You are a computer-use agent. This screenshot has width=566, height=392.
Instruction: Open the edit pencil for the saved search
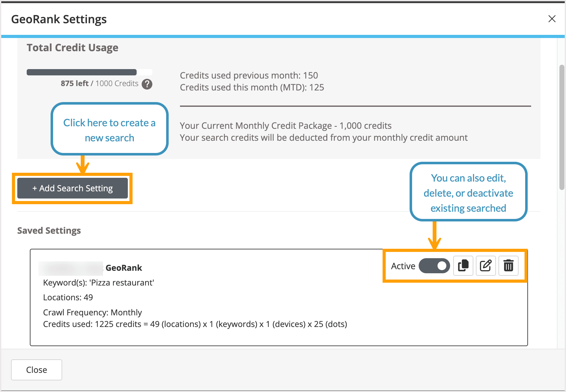[486, 266]
